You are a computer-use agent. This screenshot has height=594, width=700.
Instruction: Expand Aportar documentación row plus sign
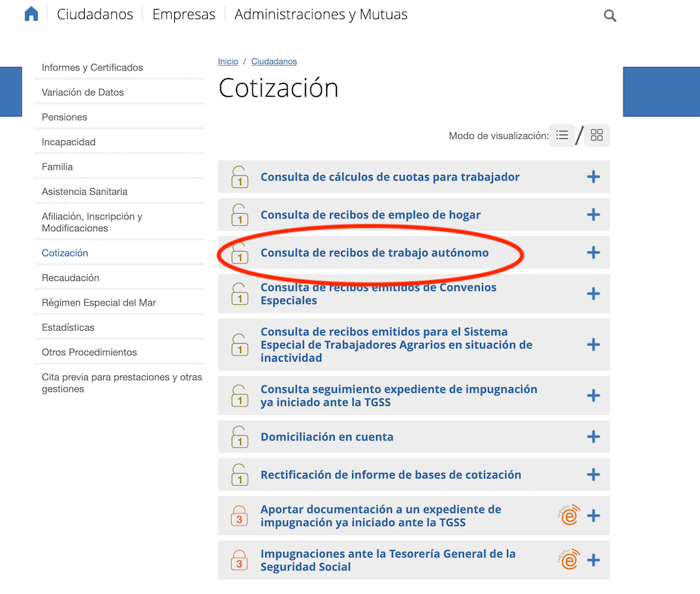(593, 515)
